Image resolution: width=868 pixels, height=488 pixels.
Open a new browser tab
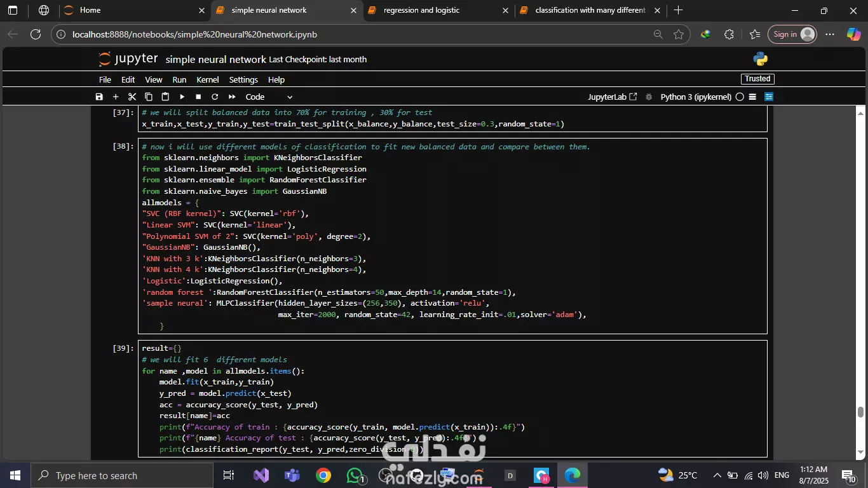(678, 10)
